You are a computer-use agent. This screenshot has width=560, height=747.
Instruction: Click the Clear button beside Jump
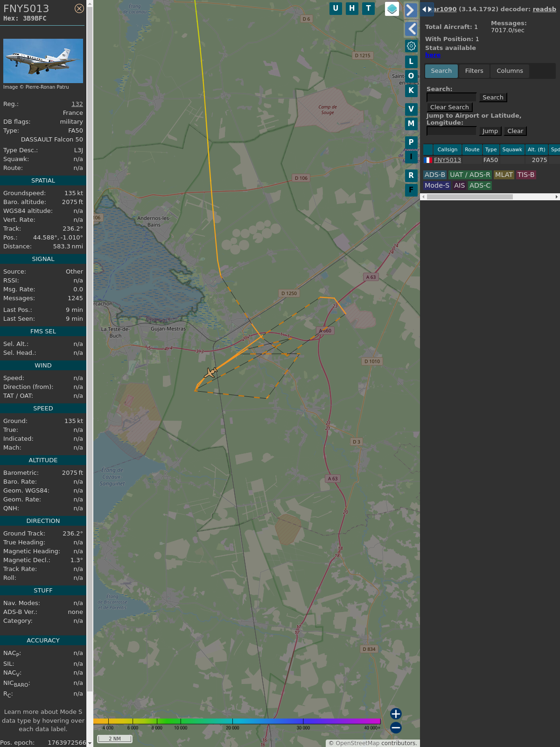tap(515, 131)
